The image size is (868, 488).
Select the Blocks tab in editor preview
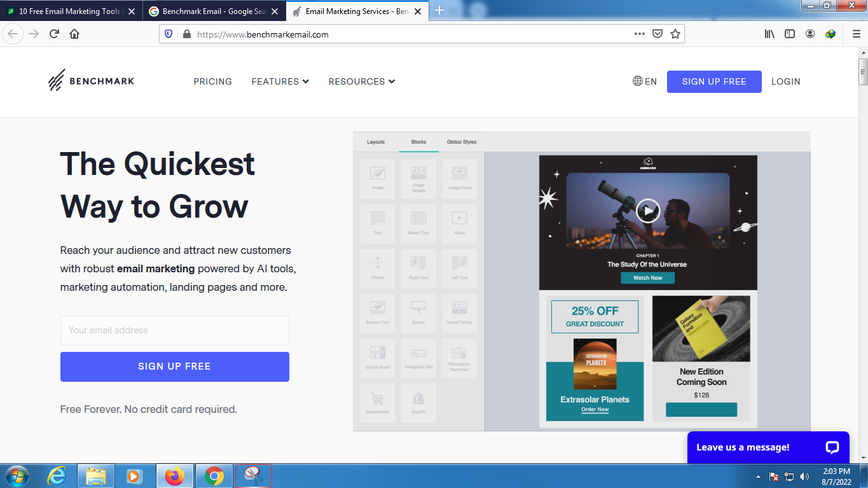point(418,142)
